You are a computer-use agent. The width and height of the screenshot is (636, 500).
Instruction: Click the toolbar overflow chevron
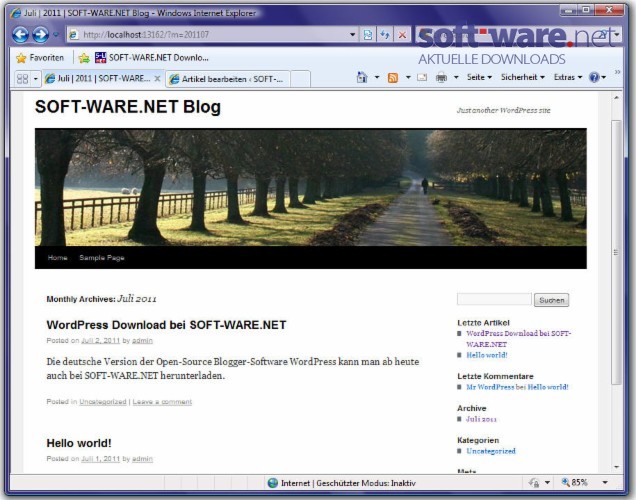[617, 72]
